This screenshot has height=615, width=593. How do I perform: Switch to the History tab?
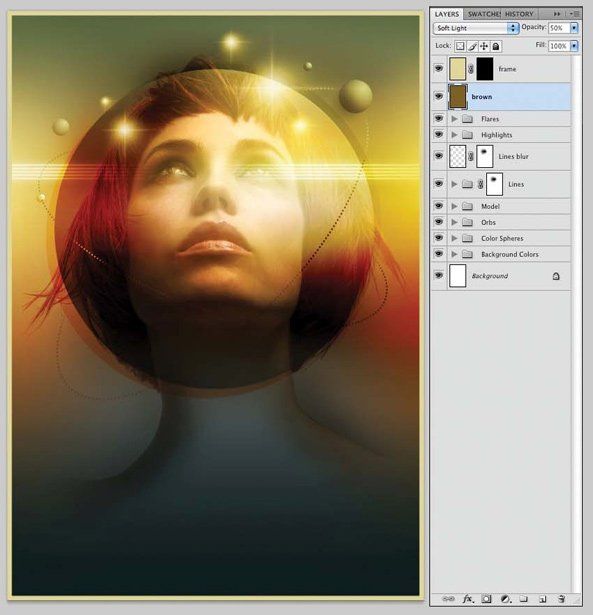point(519,14)
